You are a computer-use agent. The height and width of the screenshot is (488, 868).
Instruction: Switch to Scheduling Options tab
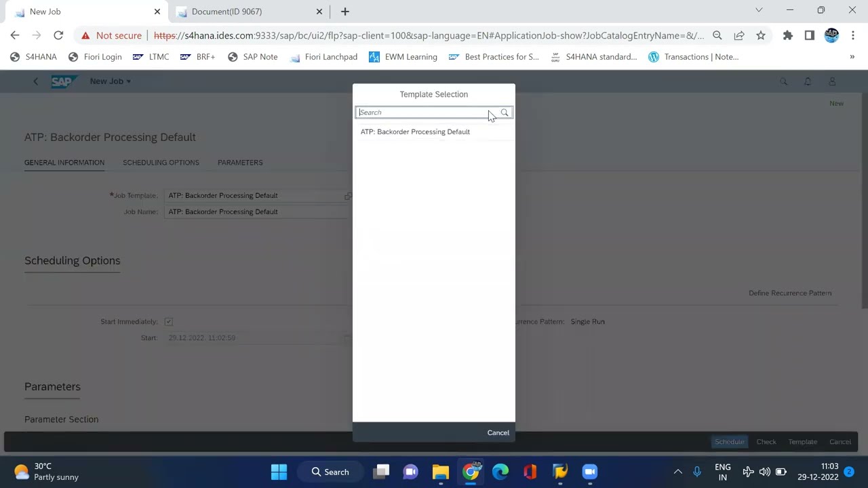[161, 163]
